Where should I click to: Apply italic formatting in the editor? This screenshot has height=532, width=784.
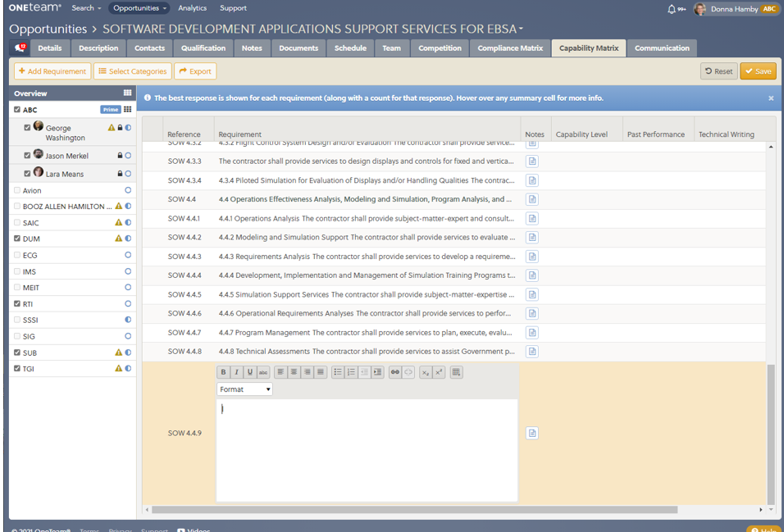tap(236, 372)
